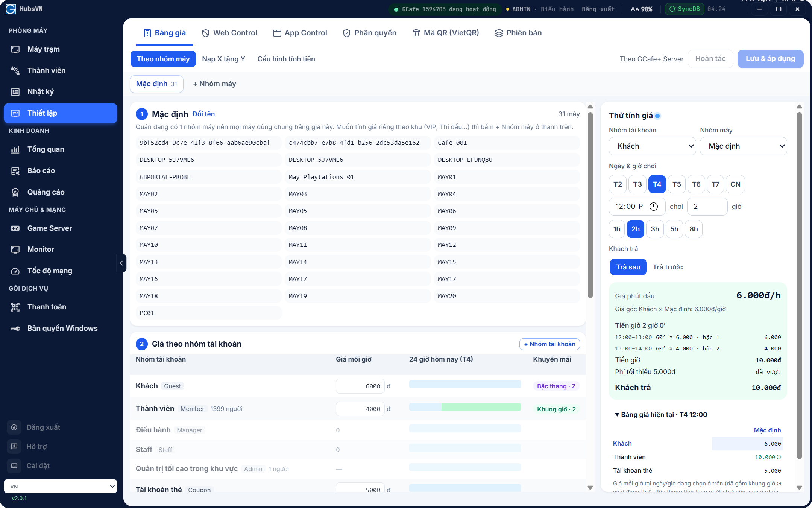Open Máy trạm workstation icon in sidebar

click(15, 49)
